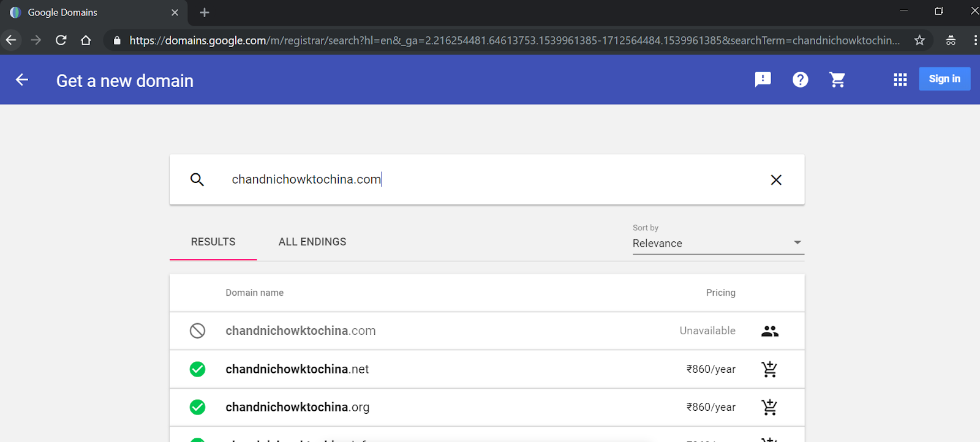The image size is (980, 442).
Task: Add chandnichowktochina.org to cart
Action: tap(769, 407)
